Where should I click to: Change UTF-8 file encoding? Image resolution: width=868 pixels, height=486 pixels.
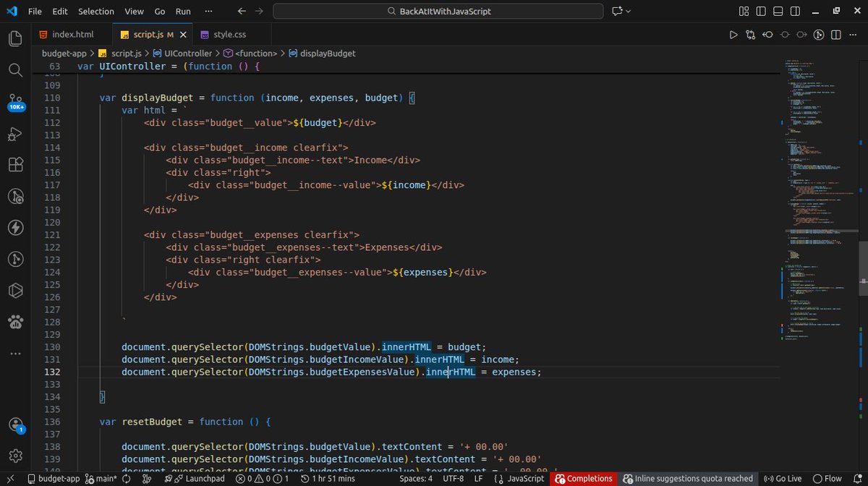click(x=453, y=479)
